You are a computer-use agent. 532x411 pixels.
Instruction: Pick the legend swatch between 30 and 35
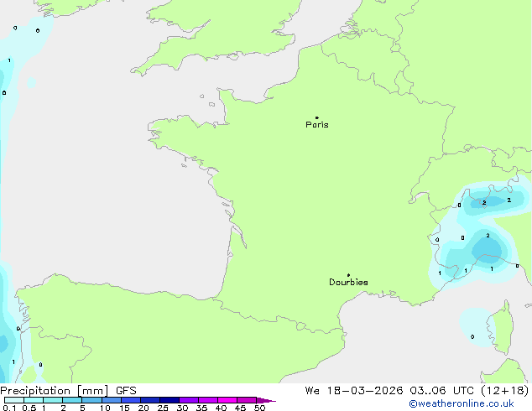[x=188, y=400]
